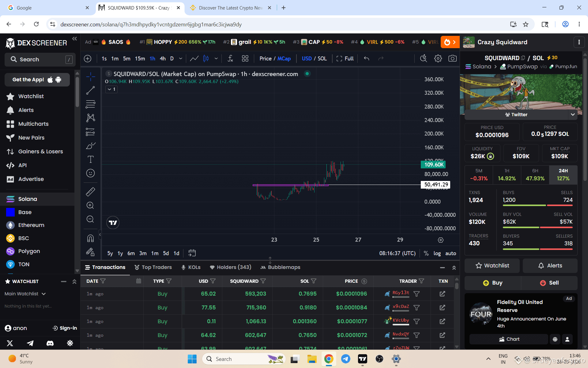Click the Buy button

[x=492, y=283]
